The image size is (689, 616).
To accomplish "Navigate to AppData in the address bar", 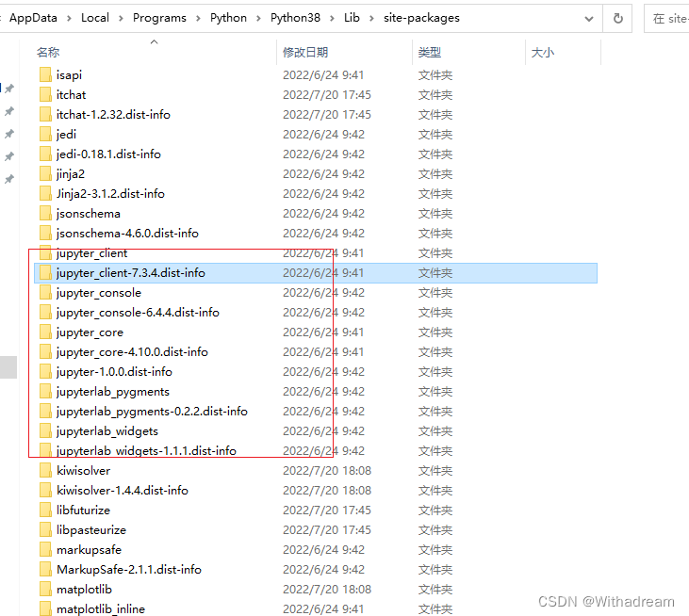I will click(33, 18).
